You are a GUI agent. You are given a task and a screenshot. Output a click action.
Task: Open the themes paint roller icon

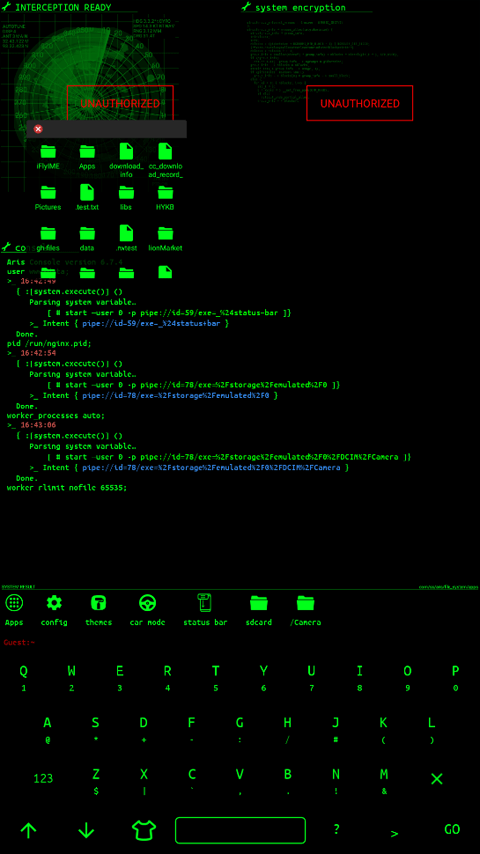(99, 603)
